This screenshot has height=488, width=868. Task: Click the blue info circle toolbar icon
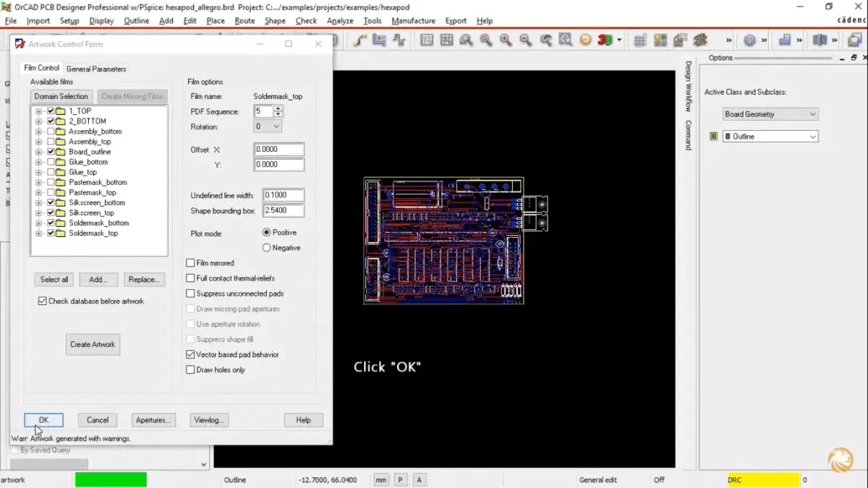pos(749,40)
